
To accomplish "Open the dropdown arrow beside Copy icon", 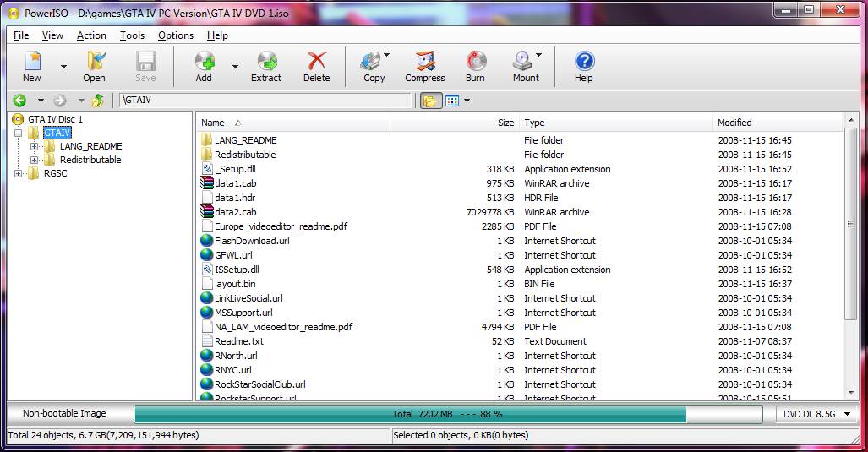I will (386, 55).
